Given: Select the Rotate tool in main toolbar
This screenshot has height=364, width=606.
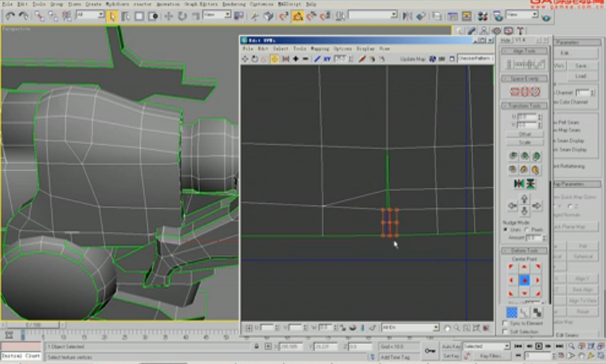Looking at the screenshot, I should [x=182, y=16].
